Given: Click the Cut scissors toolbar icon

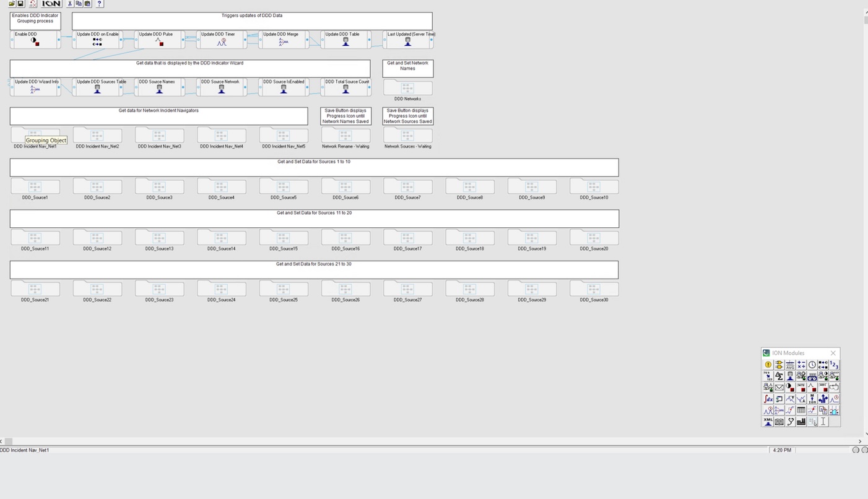Looking at the screenshot, I should pyautogui.click(x=70, y=4).
